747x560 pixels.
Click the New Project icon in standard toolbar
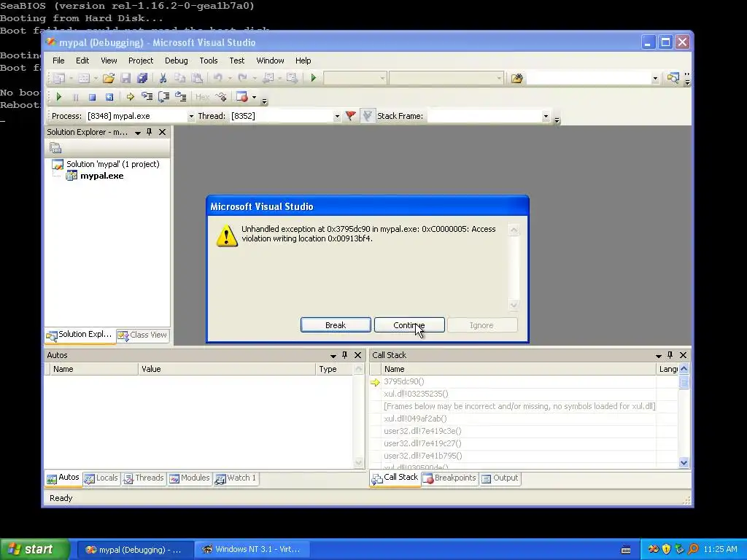59,78
